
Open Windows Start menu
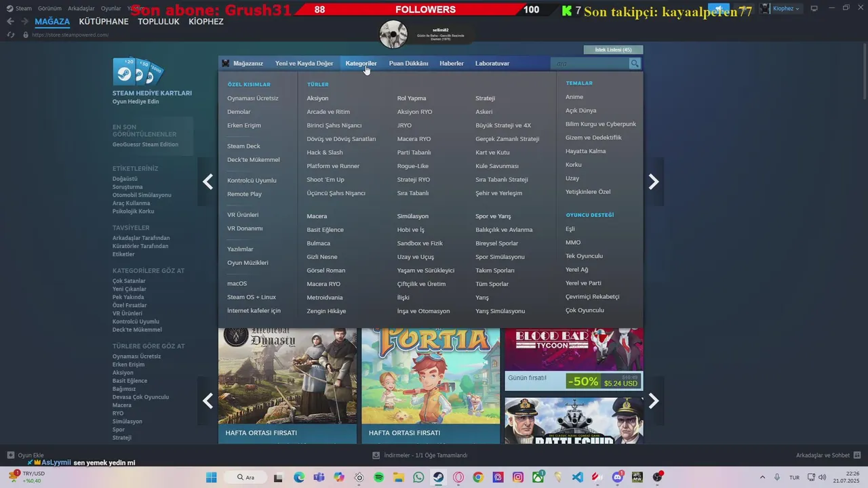tap(212, 477)
